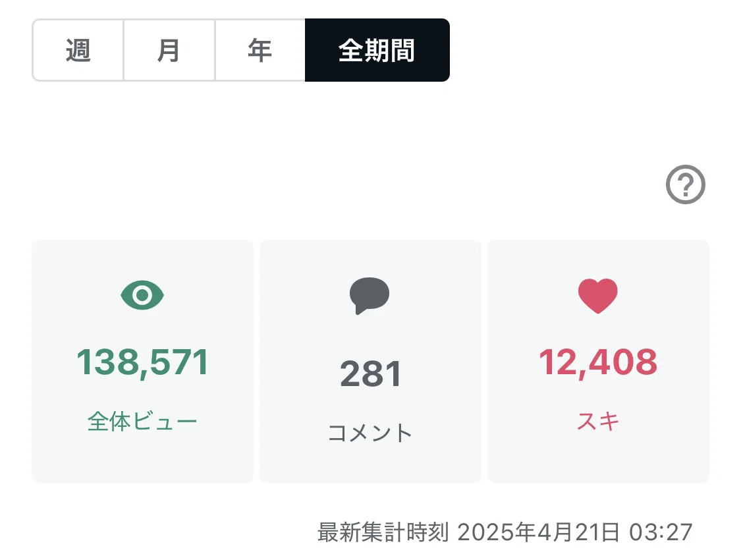Click the 281 comment count
Image resolution: width=741 pixels, height=560 pixels.
(x=370, y=374)
